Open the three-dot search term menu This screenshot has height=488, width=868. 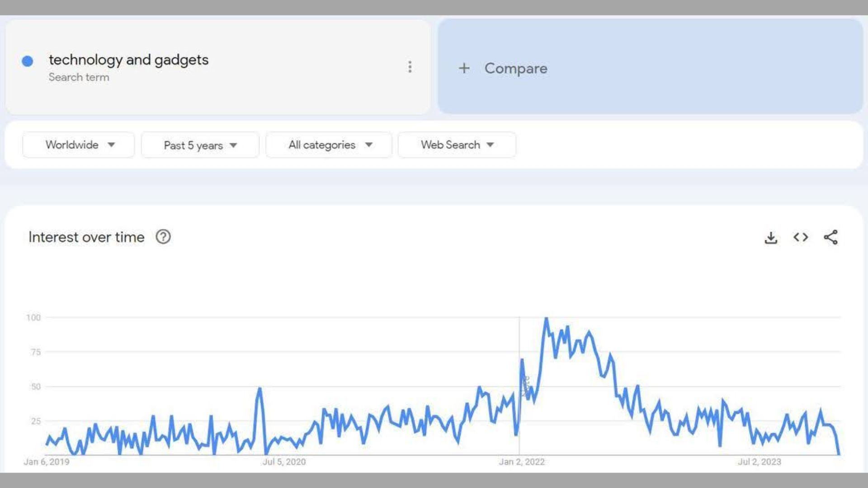point(410,67)
